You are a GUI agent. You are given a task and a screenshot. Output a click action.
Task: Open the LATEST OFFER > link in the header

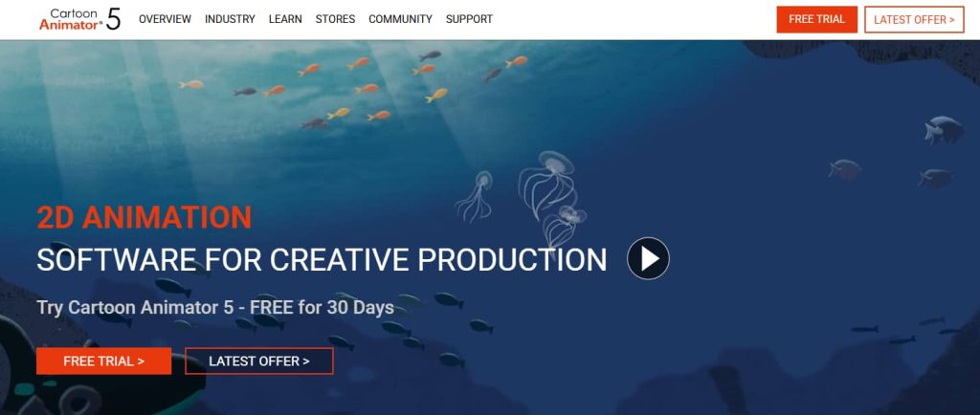click(x=914, y=19)
